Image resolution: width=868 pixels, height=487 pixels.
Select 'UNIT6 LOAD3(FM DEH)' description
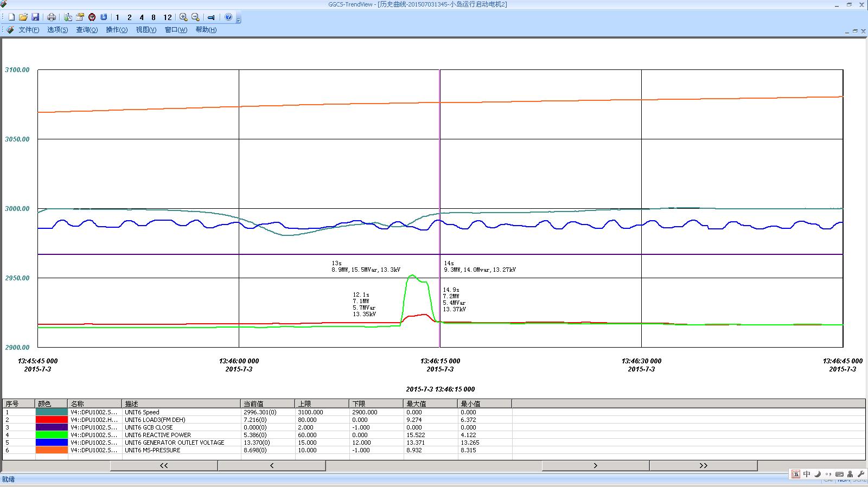[x=155, y=420]
